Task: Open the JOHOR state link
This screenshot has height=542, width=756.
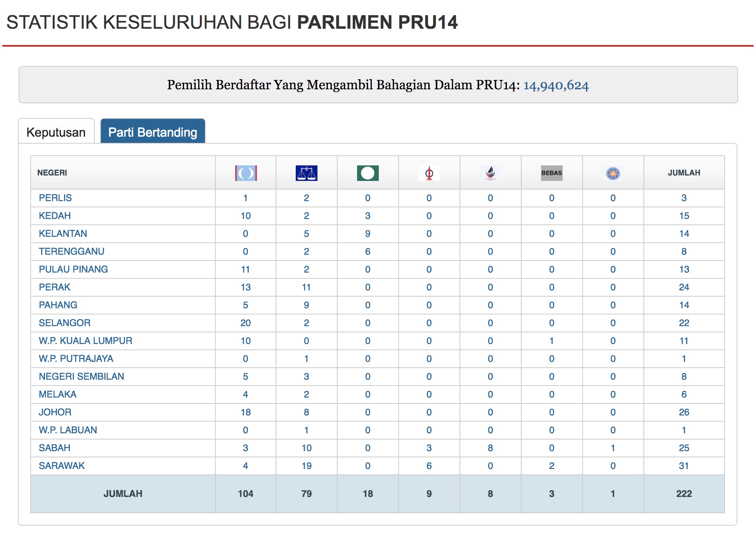Action: coord(55,412)
